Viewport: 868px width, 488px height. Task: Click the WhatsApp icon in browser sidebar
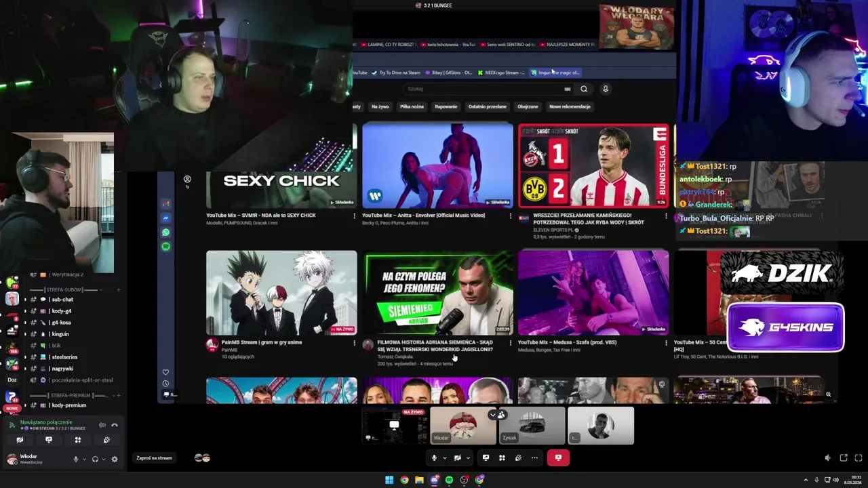pos(166,232)
